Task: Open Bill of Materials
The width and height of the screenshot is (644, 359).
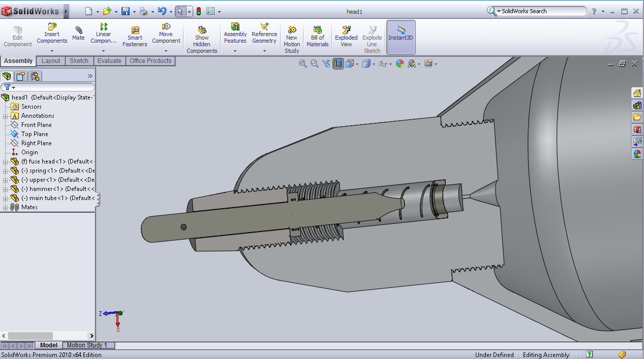Action: [x=318, y=37]
